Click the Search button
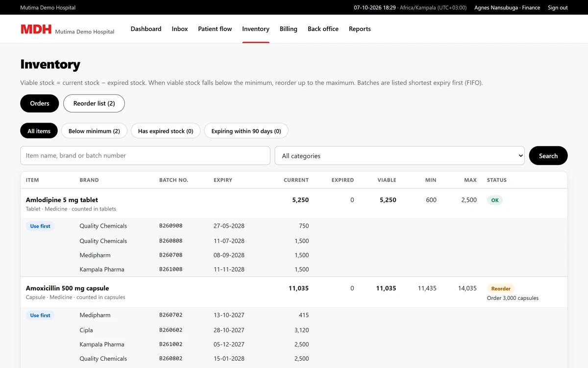This screenshot has width=588, height=368. (548, 156)
